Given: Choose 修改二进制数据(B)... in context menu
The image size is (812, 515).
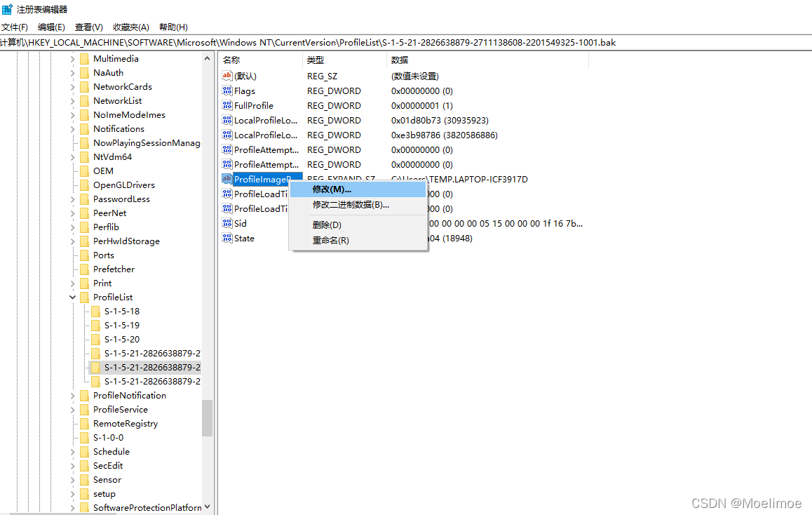Looking at the screenshot, I should pyautogui.click(x=358, y=205).
